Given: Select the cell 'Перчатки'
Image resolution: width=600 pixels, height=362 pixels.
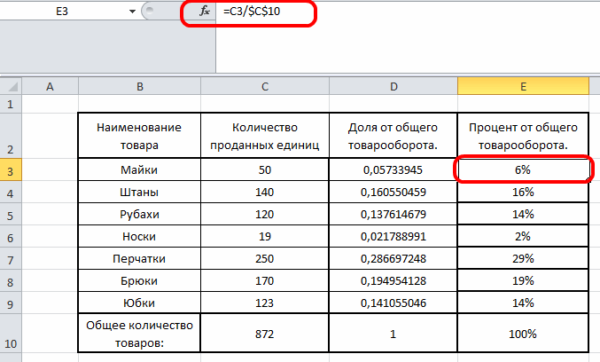Looking at the screenshot, I should click(139, 258).
